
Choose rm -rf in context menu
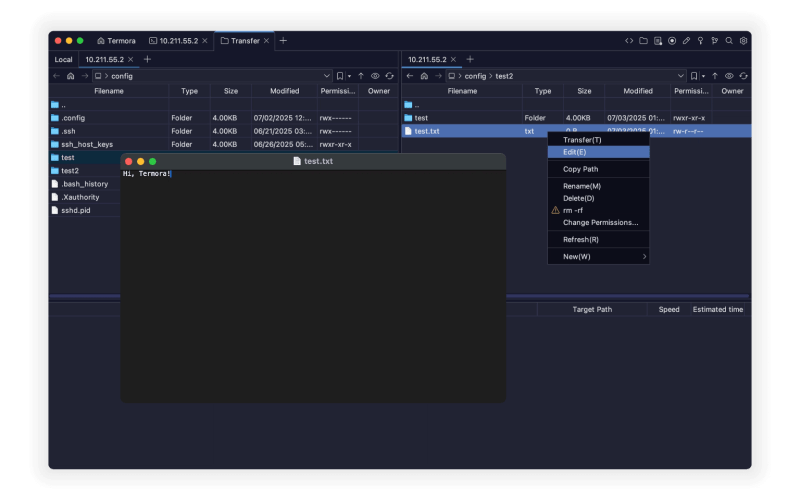click(x=598, y=210)
